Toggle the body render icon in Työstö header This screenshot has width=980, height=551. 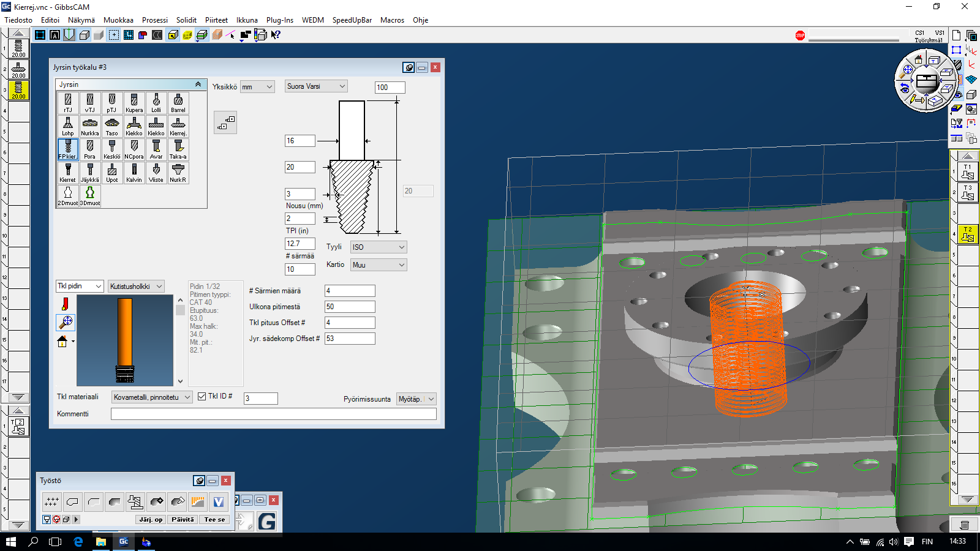coord(199,481)
